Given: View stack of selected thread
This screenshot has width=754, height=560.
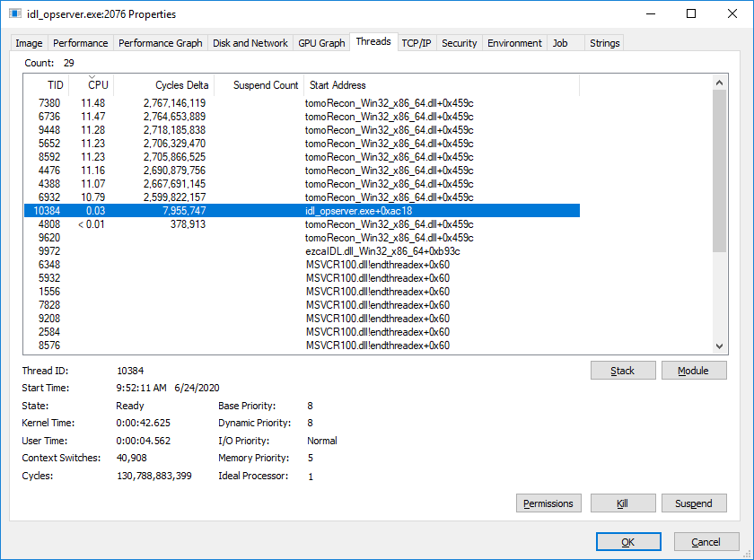Looking at the screenshot, I should click(x=623, y=370).
